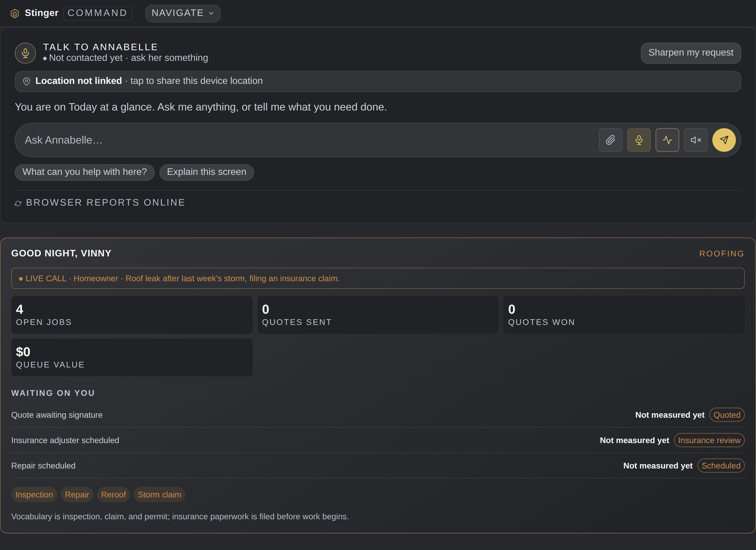756x550 pixels.
Task: Send message with the yellow paper plane button
Action: pyautogui.click(x=724, y=140)
